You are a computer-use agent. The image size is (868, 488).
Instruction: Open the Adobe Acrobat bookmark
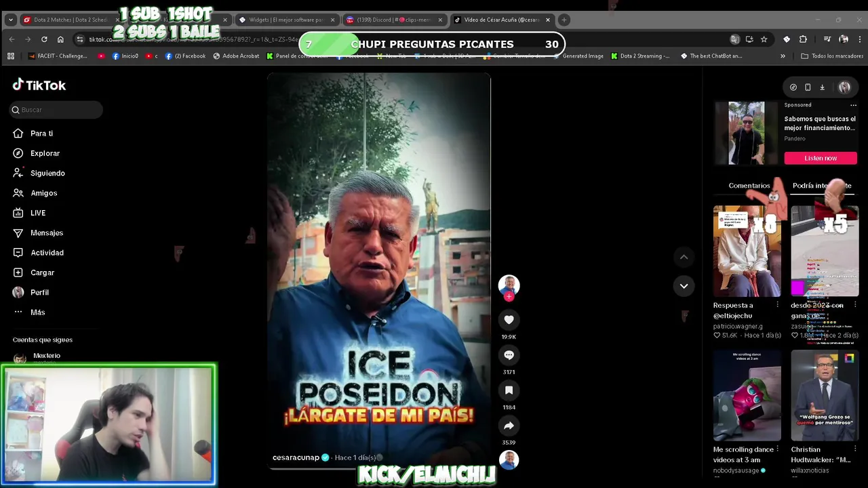tap(236, 56)
